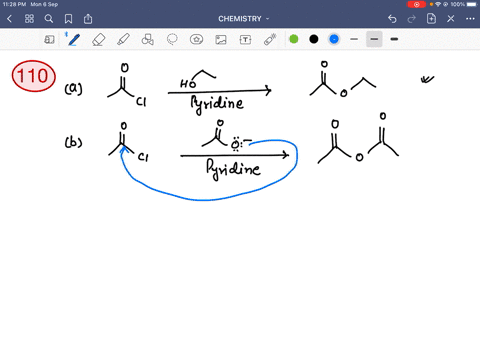Select the Eraser tool
Viewport: 480px width, 360px height.
coord(98,40)
